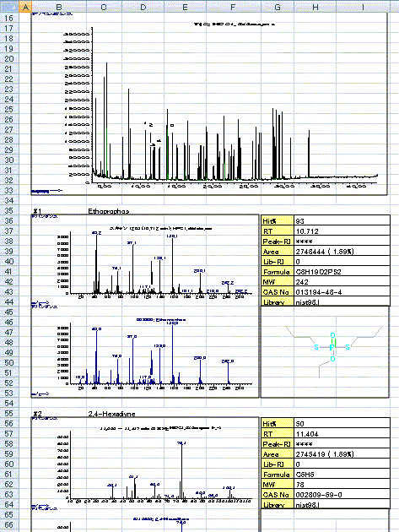This screenshot has height=532, width=399.
Task: Select row 25 header
Action: 9,109
